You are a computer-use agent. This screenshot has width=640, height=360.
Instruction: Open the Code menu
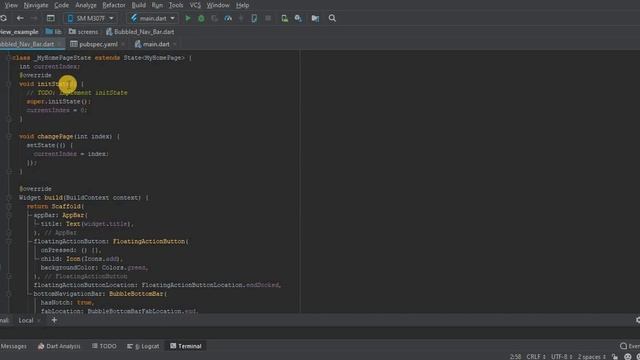[x=62, y=5]
